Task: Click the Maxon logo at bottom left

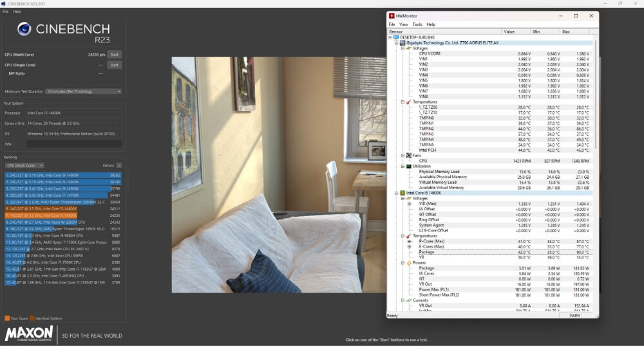Action: tap(29, 333)
